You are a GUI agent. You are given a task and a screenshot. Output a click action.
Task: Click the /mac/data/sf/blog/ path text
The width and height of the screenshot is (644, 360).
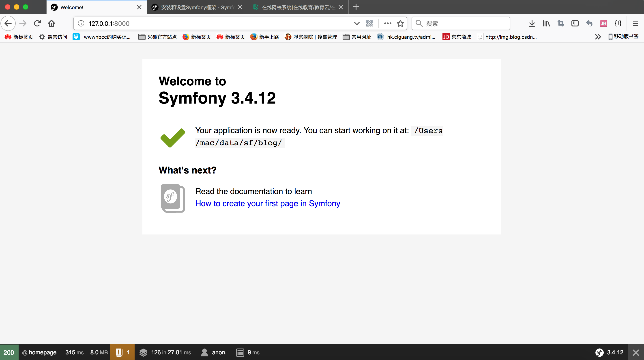click(x=239, y=143)
